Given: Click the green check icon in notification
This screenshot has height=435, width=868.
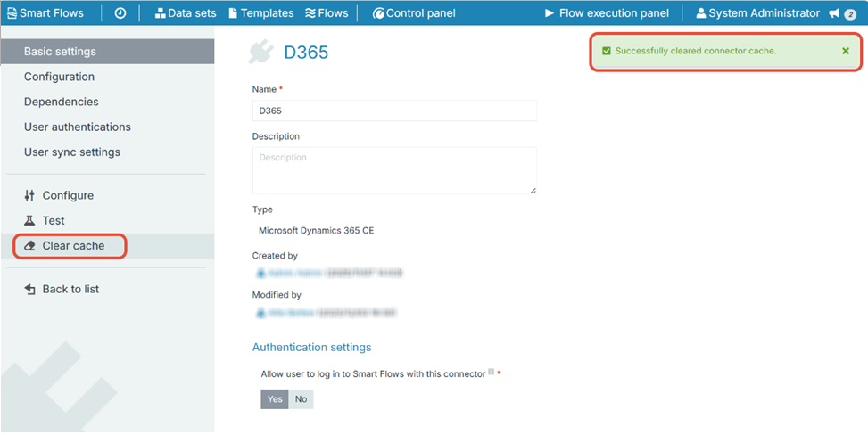Looking at the screenshot, I should click(606, 51).
